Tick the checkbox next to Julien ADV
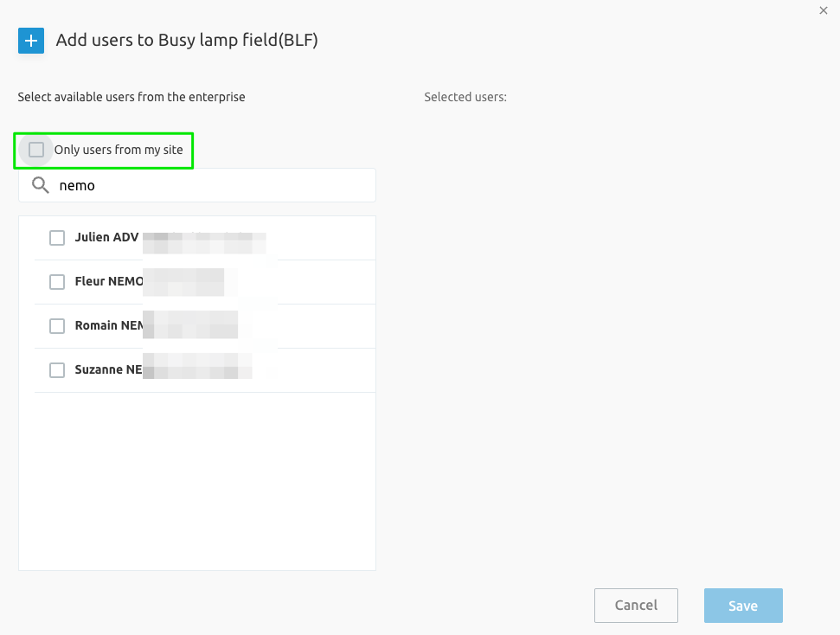 point(57,238)
